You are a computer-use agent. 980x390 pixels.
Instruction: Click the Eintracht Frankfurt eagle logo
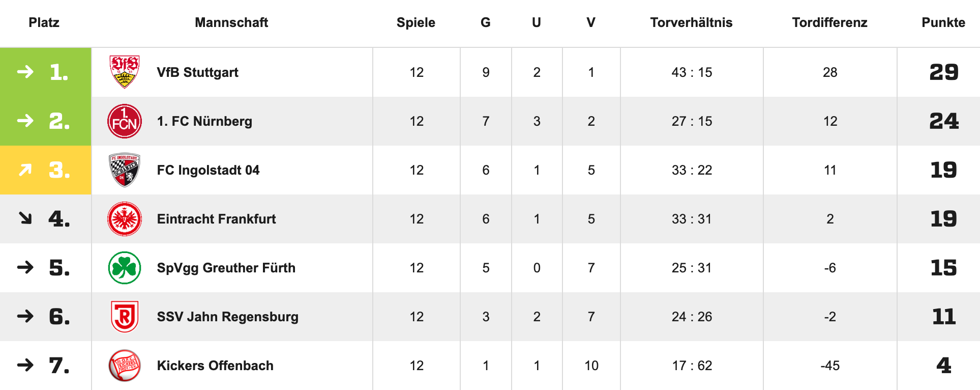[x=125, y=219]
